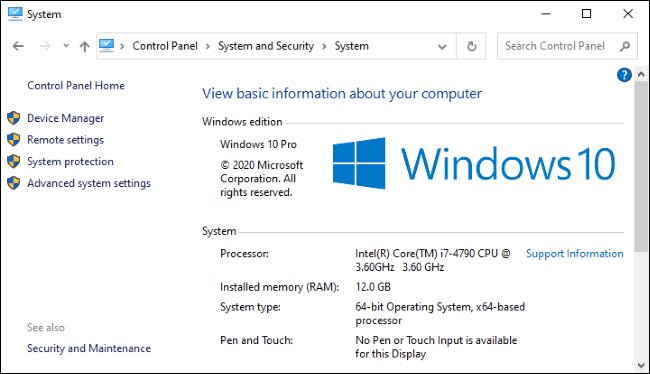Go up one level with up arrow
The width and height of the screenshot is (650, 374).
click(x=85, y=46)
